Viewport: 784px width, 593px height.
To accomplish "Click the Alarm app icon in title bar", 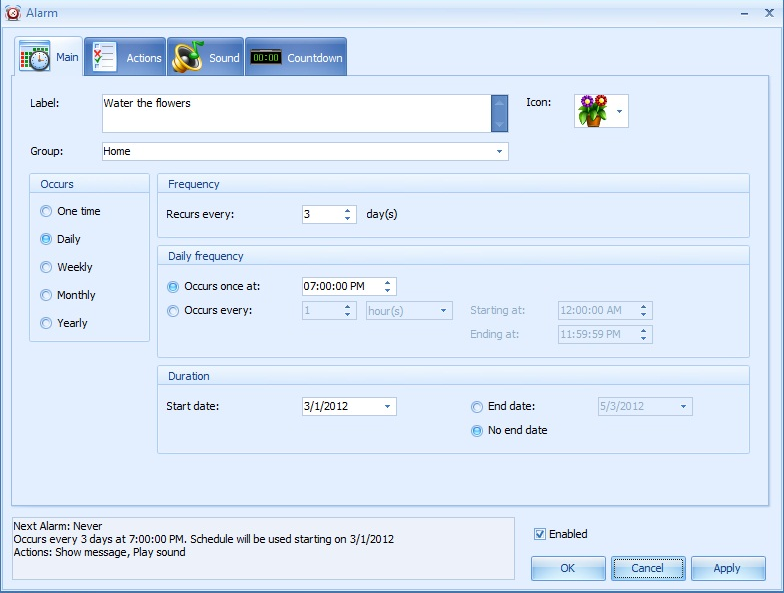I will coord(13,12).
